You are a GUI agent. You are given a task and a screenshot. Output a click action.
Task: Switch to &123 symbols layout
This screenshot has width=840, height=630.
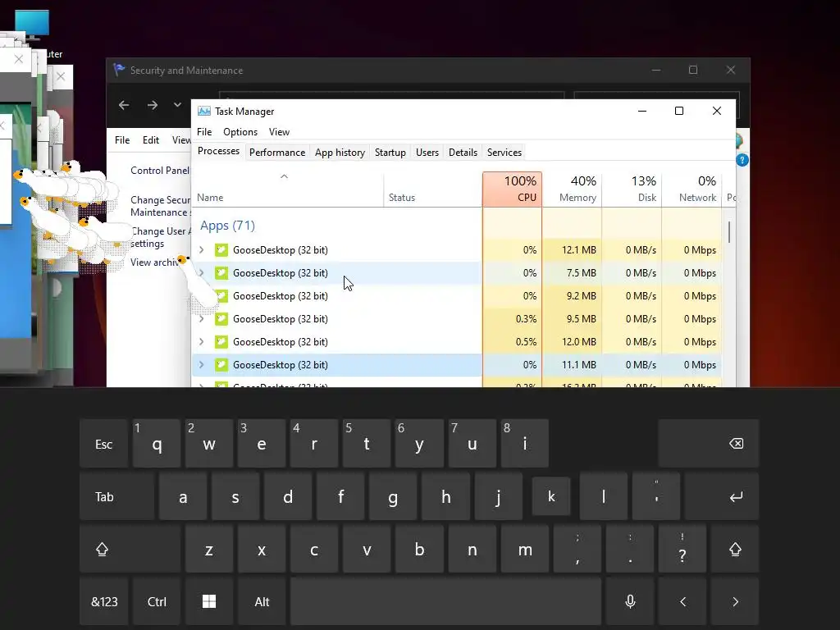pos(104,601)
